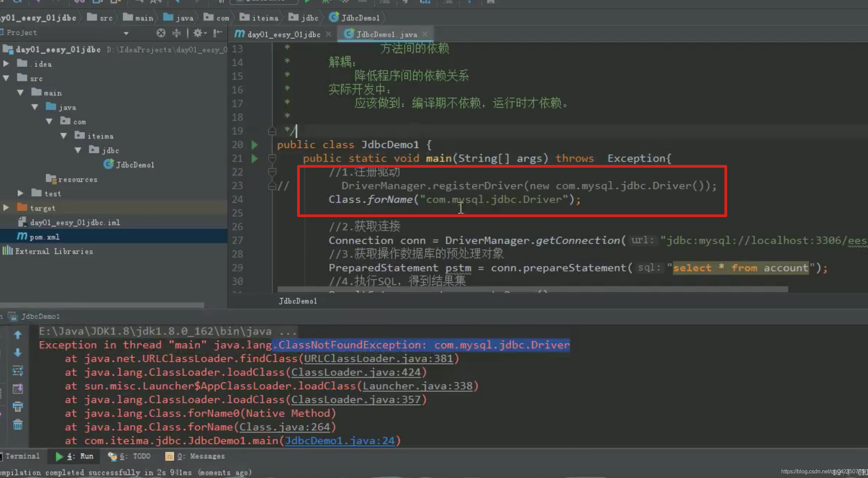
Task: Click the com breadcrumb
Action: click(216, 18)
